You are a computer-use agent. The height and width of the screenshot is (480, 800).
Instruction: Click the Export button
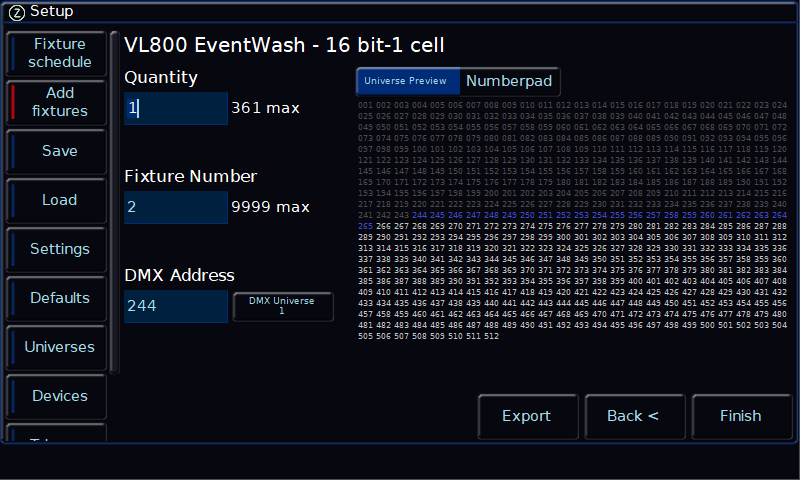point(528,416)
